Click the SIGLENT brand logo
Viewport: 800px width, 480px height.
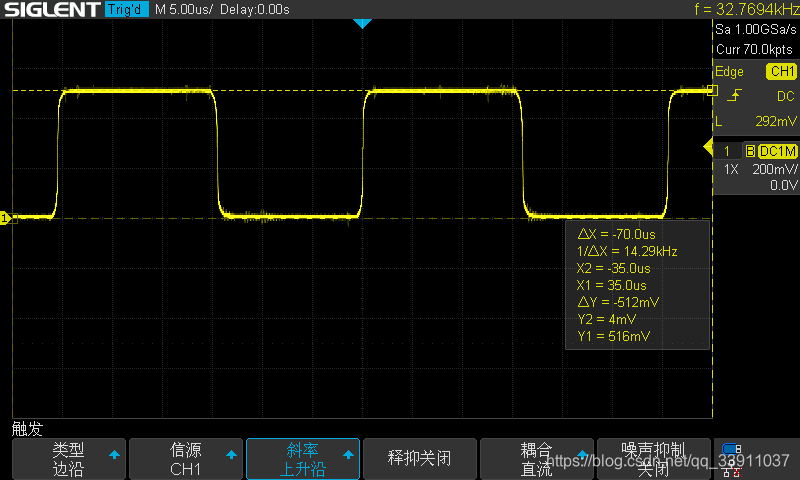[x=52, y=9]
